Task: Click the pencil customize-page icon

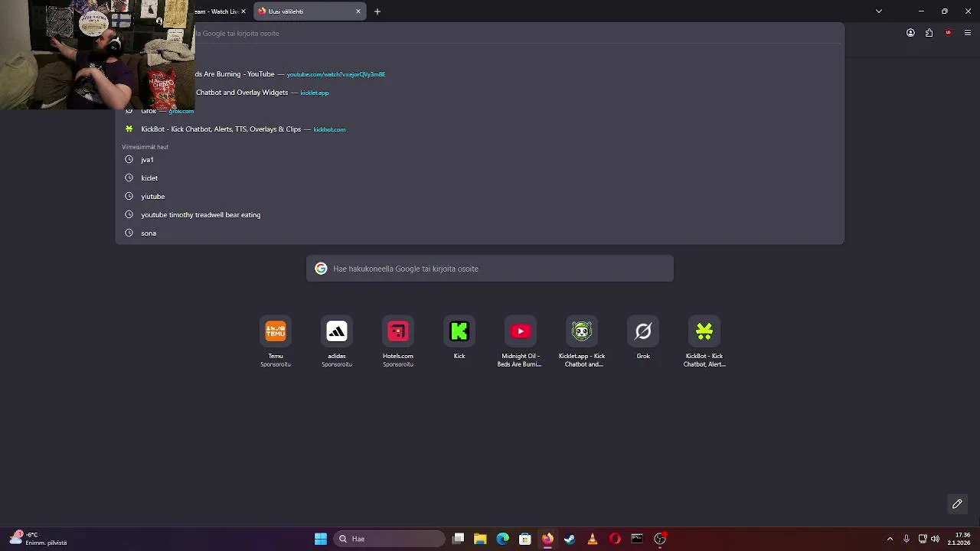Action: point(957,504)
